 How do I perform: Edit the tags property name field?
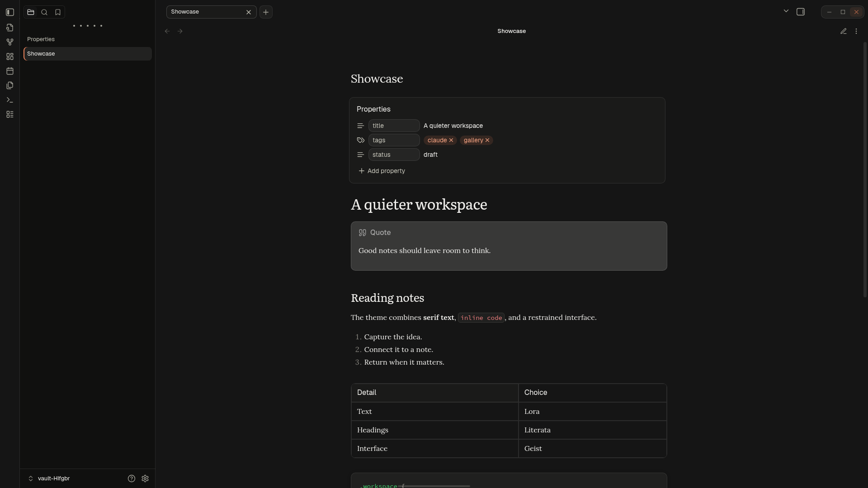394,140
